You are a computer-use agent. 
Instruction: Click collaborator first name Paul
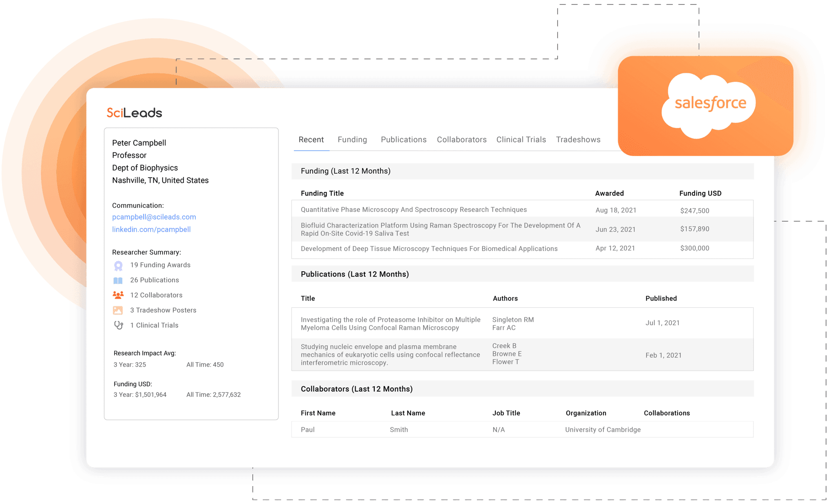tap(307, 430)
